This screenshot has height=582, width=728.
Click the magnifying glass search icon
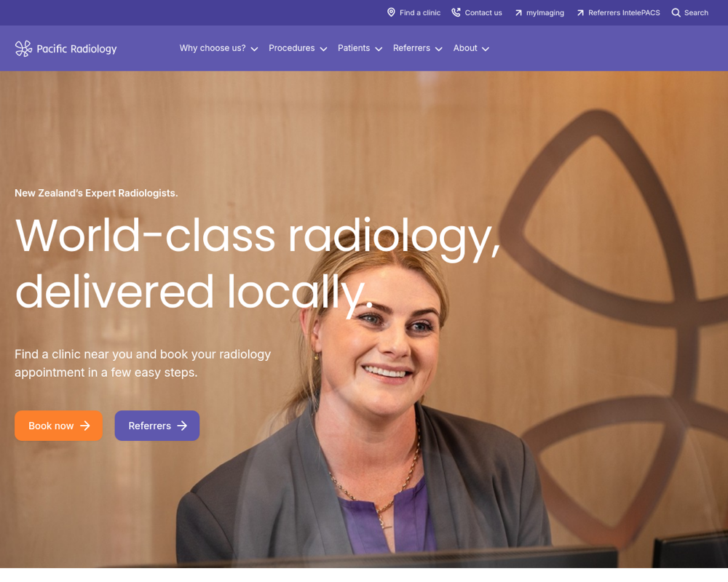click(x=676, y=12)
